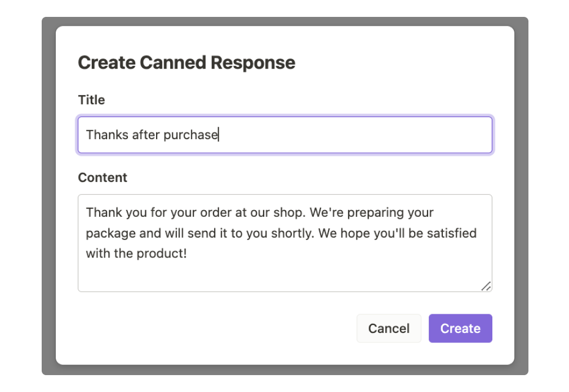Click the phrase 'with the product!' line
The height and width of the screenshot is (392, 569).
pos(136,253)
